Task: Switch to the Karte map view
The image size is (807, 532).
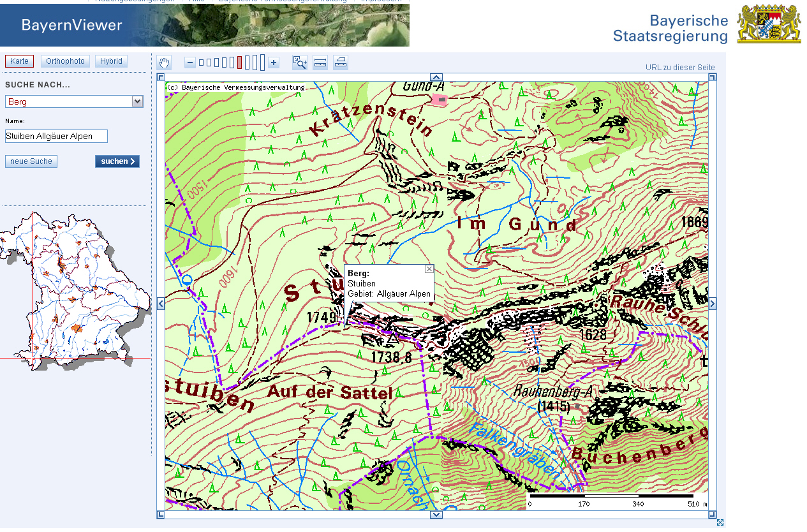Action: click(19, 61)
